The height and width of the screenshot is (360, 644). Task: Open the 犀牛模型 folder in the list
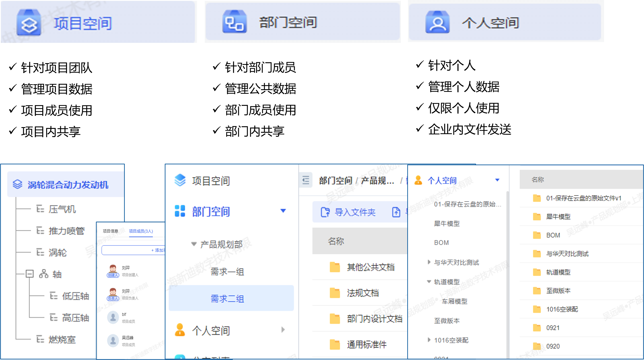(x=558, y=217)
